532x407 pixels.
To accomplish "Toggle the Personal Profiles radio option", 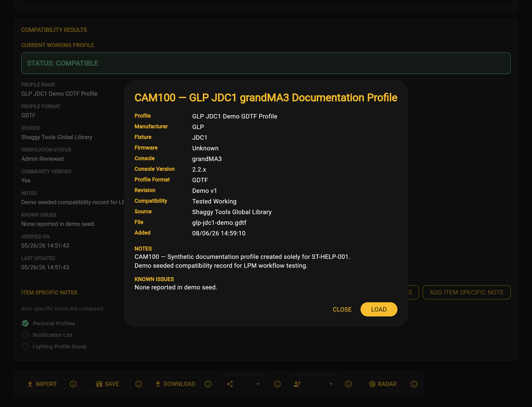I will 25,323.
